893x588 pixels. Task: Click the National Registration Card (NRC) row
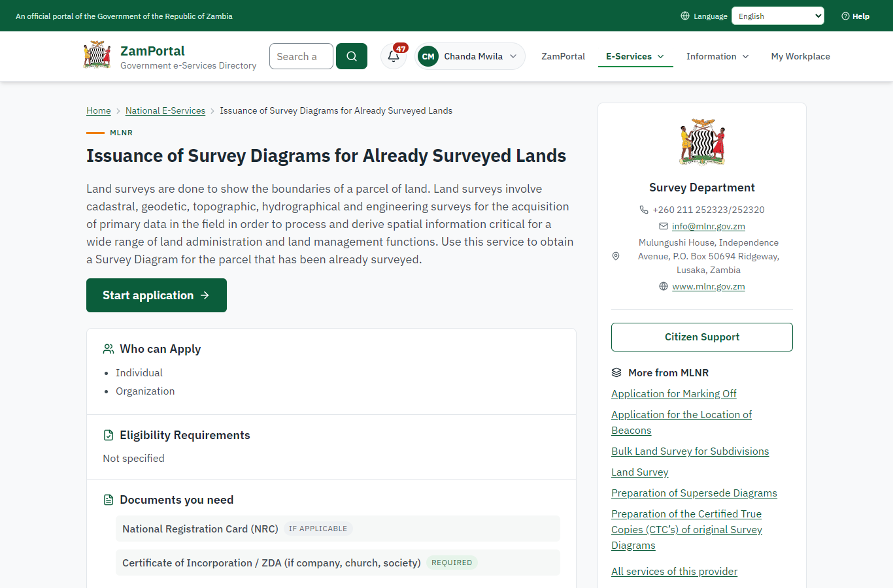pos(338,529)
